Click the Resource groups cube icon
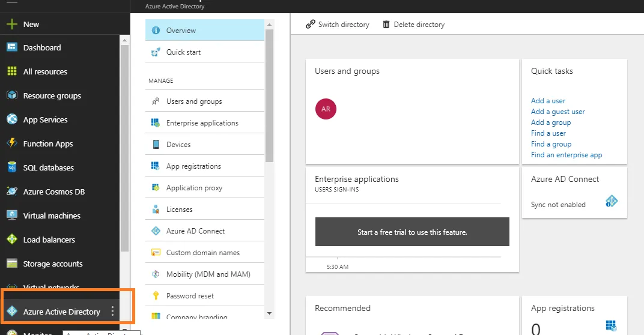Screen dimensions: 644x335 coord(12,95)
